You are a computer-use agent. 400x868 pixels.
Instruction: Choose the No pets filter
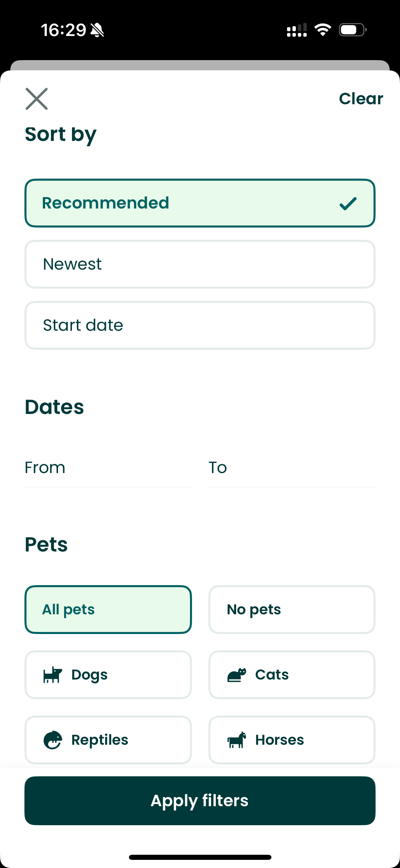pyautogui.click(x=291, y=609)
